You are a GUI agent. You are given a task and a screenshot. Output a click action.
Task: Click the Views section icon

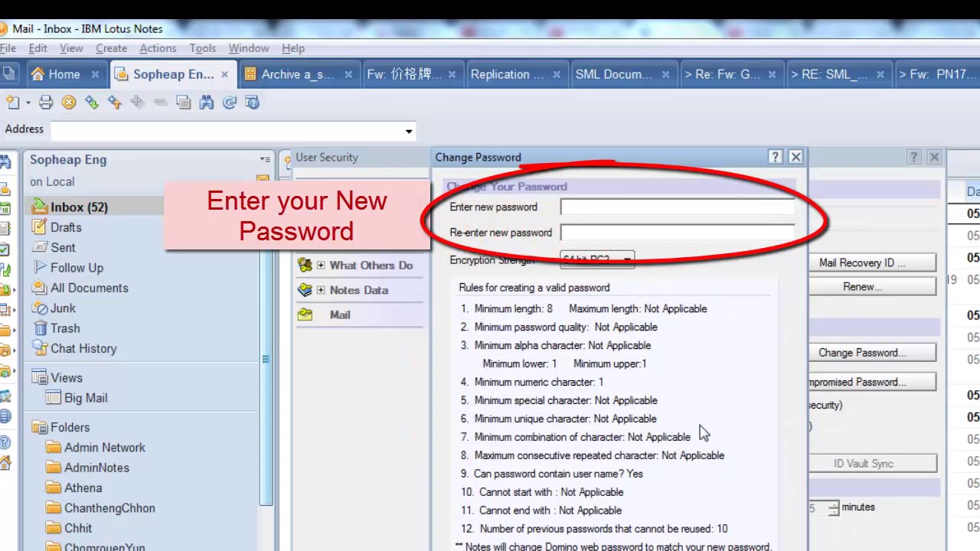pos(40,377)
